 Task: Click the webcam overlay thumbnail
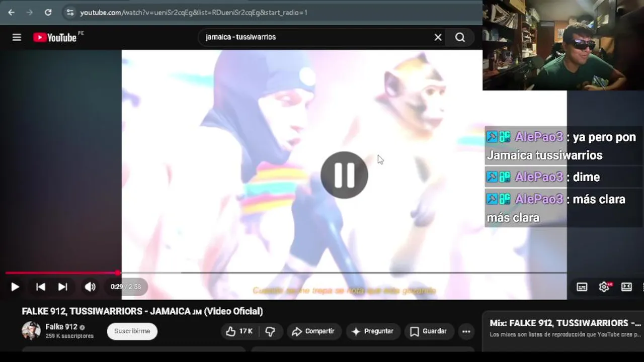(x=563, y=45)
